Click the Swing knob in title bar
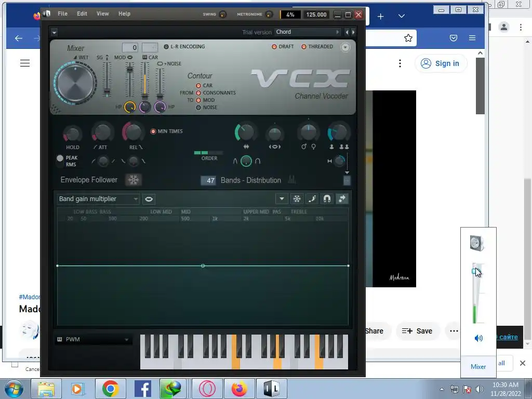This screenshot has width=532, height=399. pyautogui.click(x=223, y=14)
